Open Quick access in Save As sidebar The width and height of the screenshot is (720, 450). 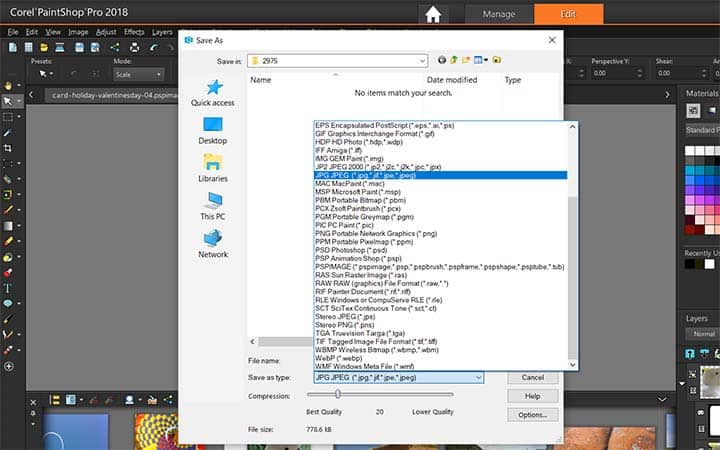coord(213,93)
